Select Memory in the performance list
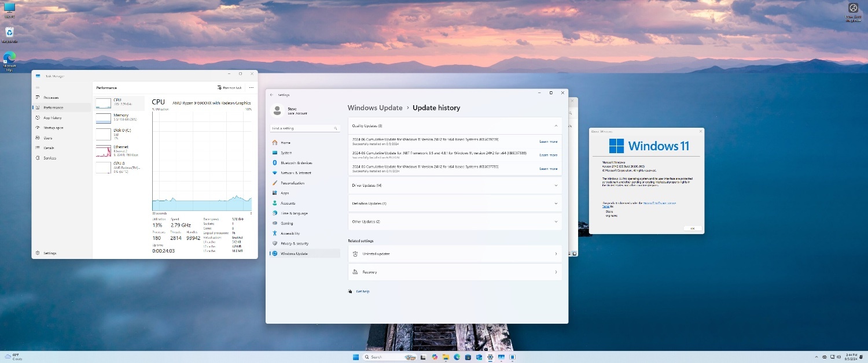868x363 pixels. click(120, 118)
